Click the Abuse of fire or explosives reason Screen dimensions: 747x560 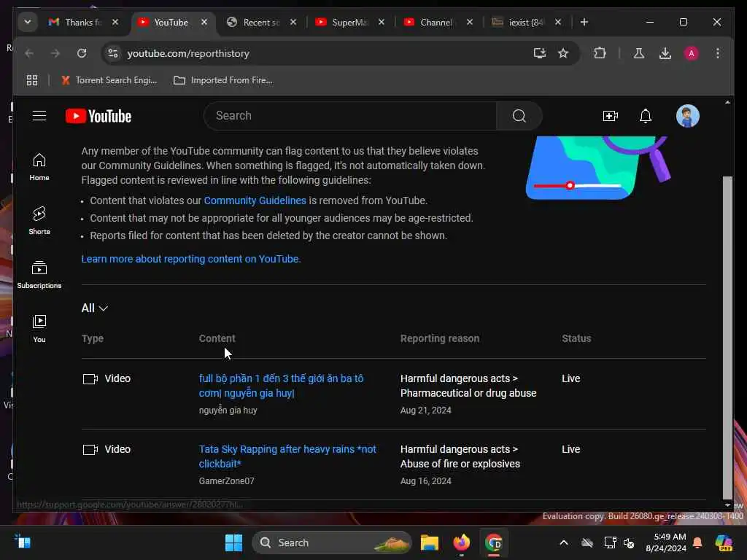[460, 464]
